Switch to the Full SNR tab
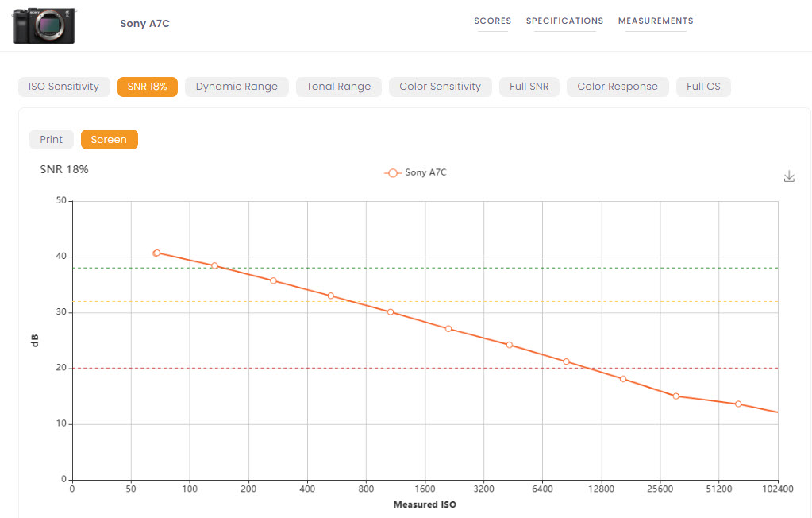 tap(529, 87)
